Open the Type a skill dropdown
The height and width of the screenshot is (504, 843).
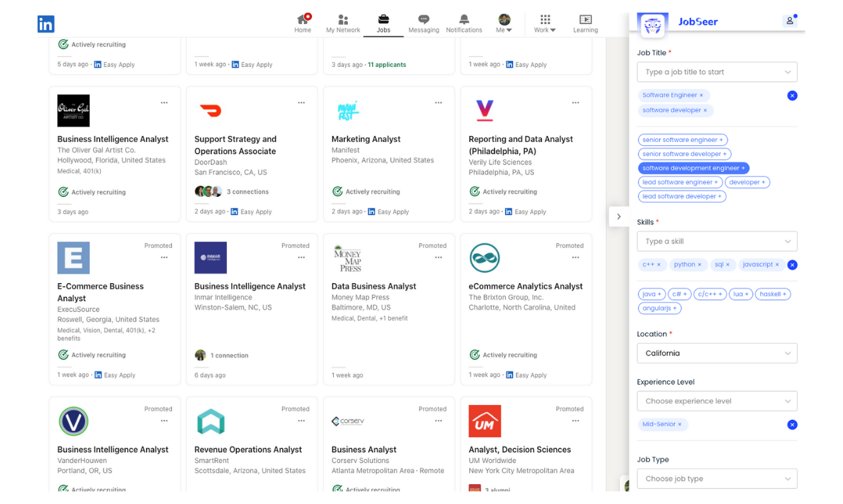coord(717,241)
